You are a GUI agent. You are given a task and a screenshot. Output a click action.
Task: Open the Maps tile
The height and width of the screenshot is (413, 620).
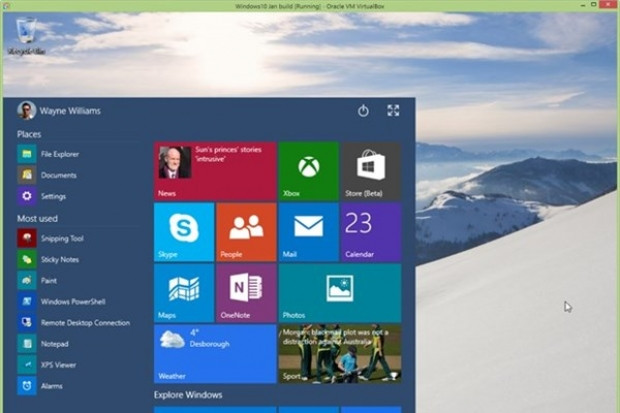[x=184, y=293]
